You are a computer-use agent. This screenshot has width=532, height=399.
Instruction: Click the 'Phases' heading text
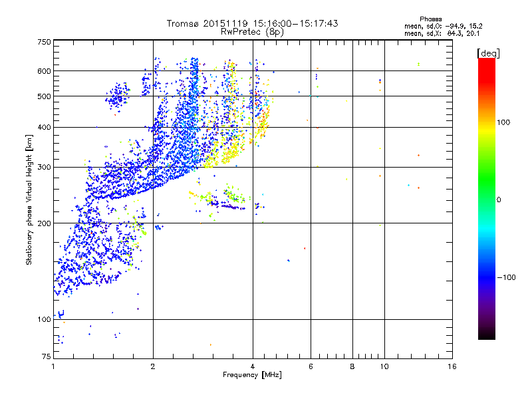coord(430,19)
